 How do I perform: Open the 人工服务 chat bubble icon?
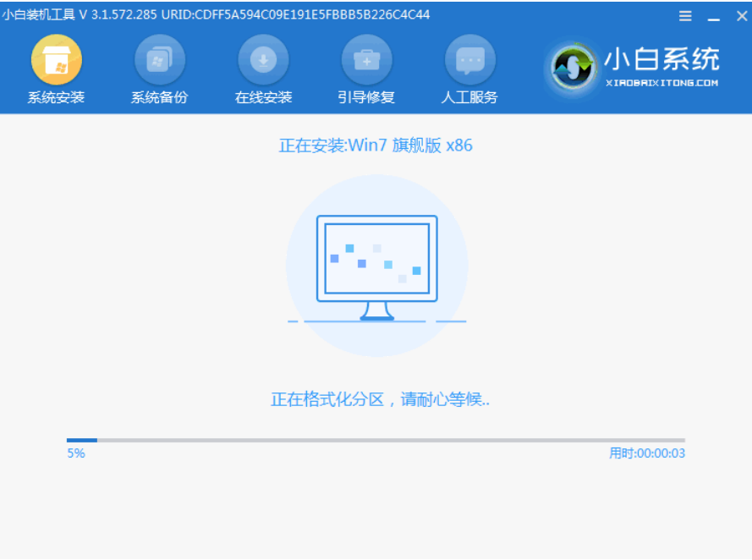(469, 61)
